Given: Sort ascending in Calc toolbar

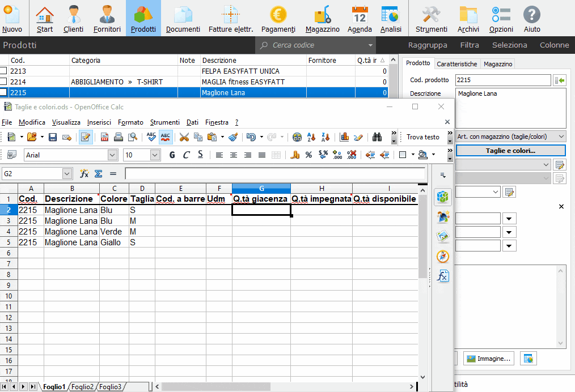Looking at the screenshot, I should (311, 137).
